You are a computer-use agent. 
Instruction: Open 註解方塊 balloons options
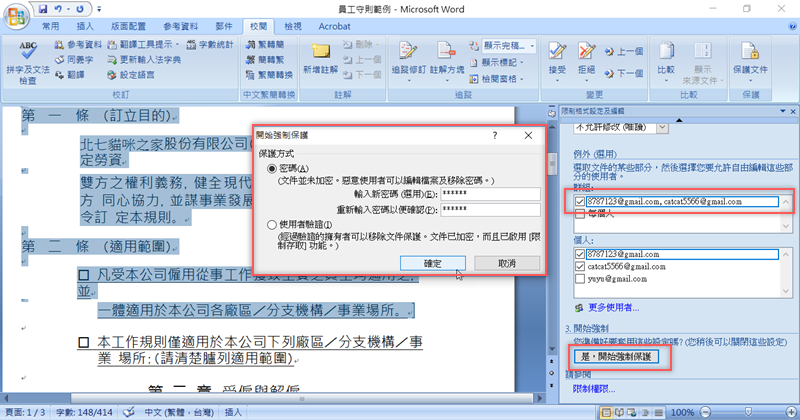[446, 61]
